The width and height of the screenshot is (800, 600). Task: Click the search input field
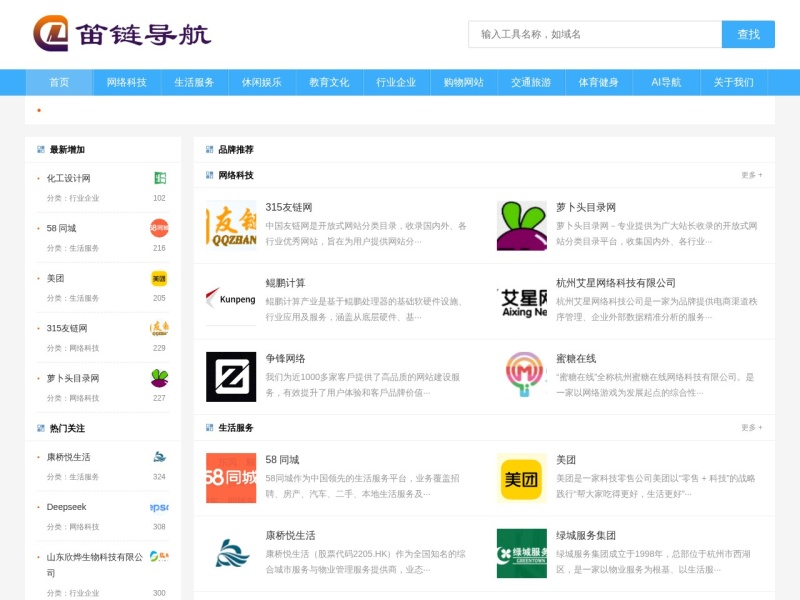tap(595, 34)
